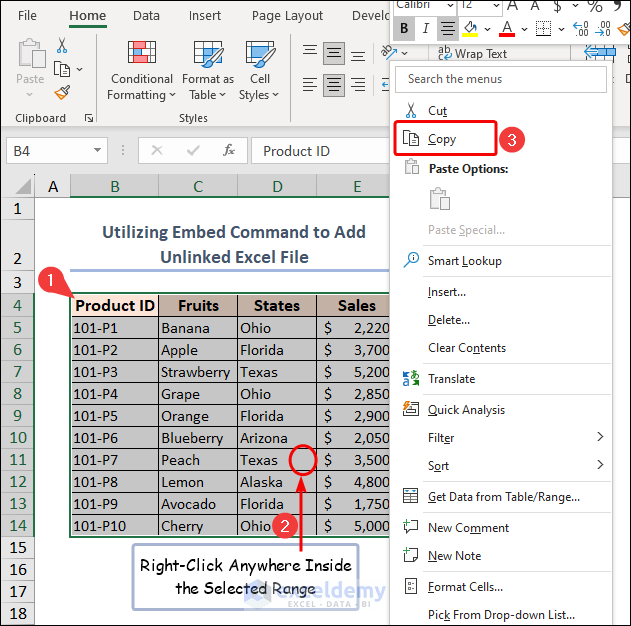631x626 pixels.
Task: Apply middle align in the ribbon
Action: pos(334,53)
